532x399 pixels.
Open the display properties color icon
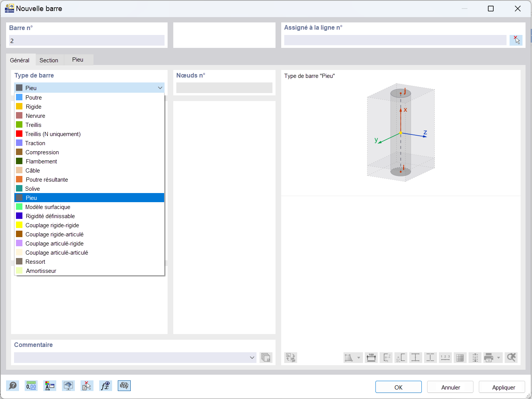tap(49, 386)
